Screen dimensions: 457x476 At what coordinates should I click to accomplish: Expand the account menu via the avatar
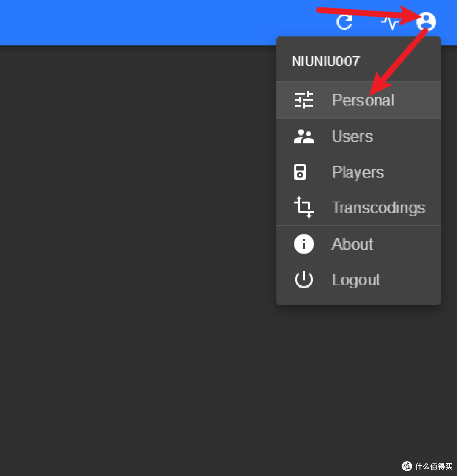426,21
